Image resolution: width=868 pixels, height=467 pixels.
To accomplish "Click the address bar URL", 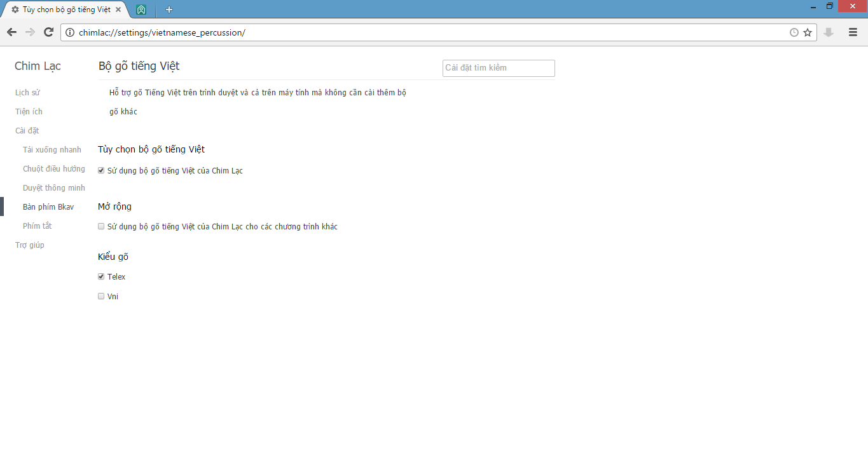I will tap(162, 32).
